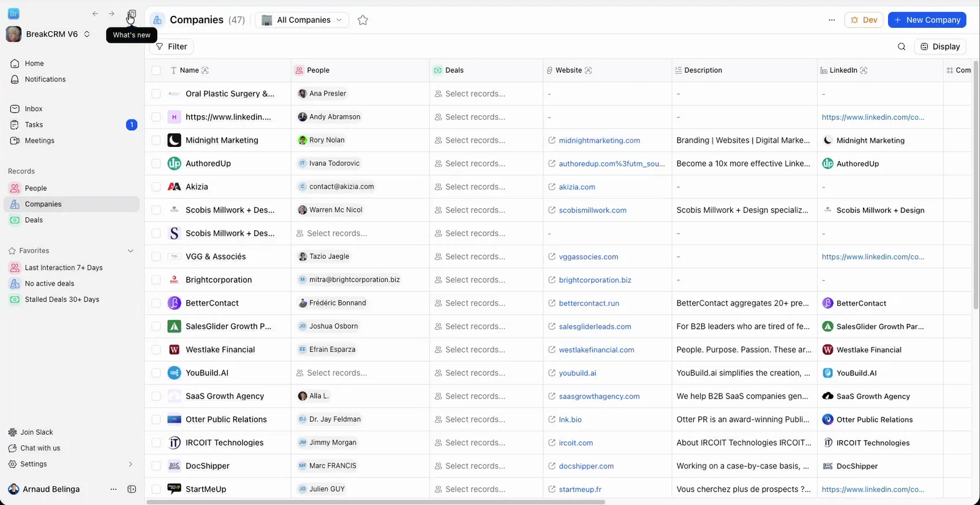Open the All Companies view dropdown
This screenshot has width=980, height=505.
302,20
